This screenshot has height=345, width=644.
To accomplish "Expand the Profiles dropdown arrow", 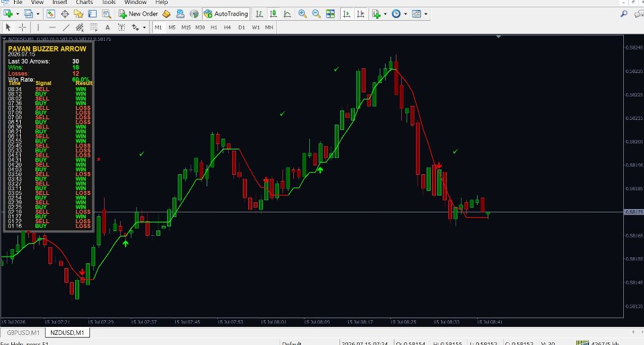I will (38, 14).
